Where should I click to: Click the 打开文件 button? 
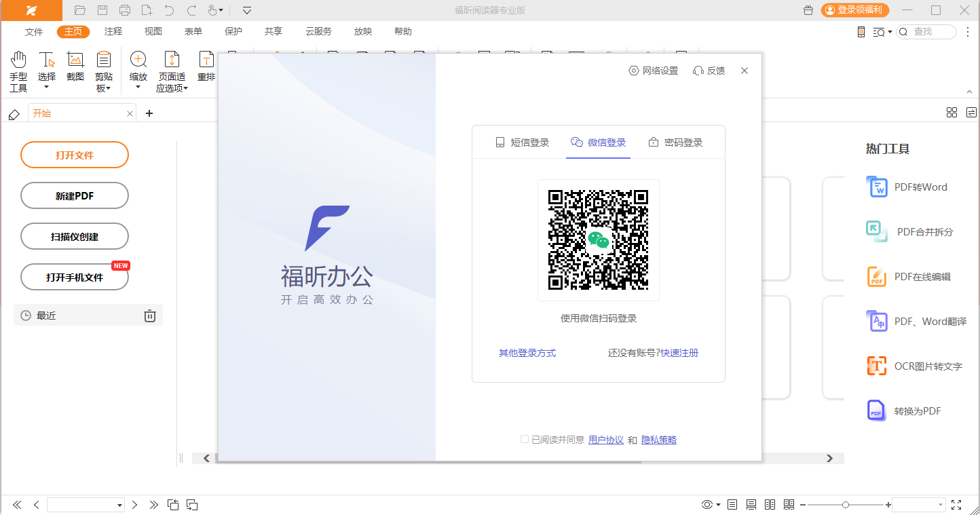point(75,155)
